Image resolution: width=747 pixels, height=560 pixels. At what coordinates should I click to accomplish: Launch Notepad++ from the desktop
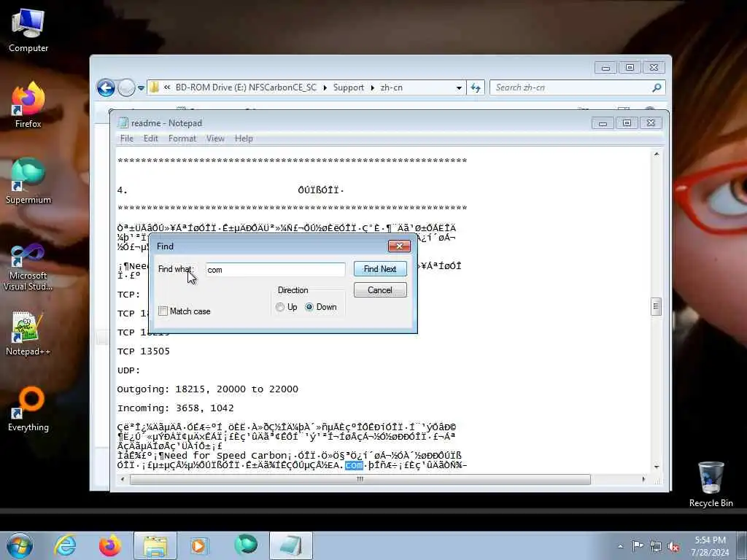[x=28, y=333]
